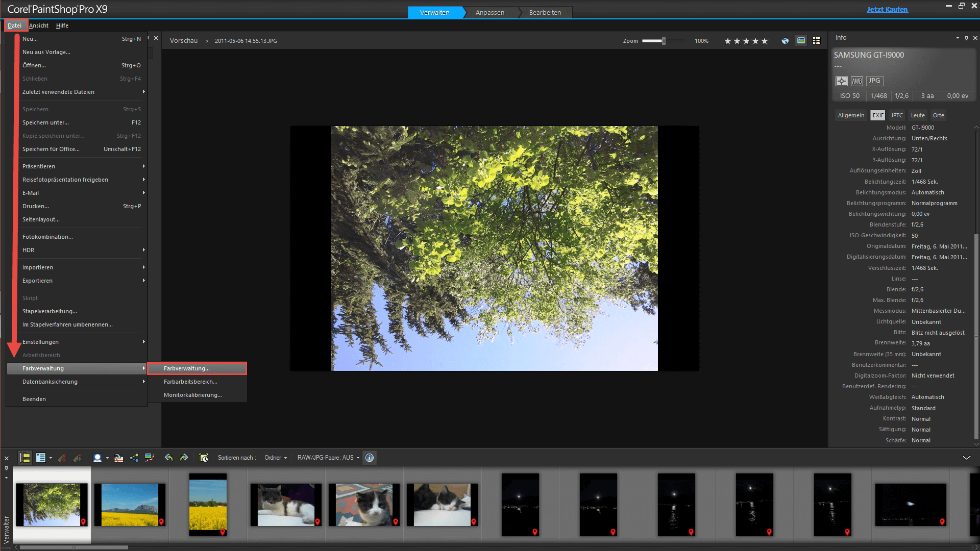The image size is (980, 551).
Task: Set rating to five using the last star
Action: 765,41
